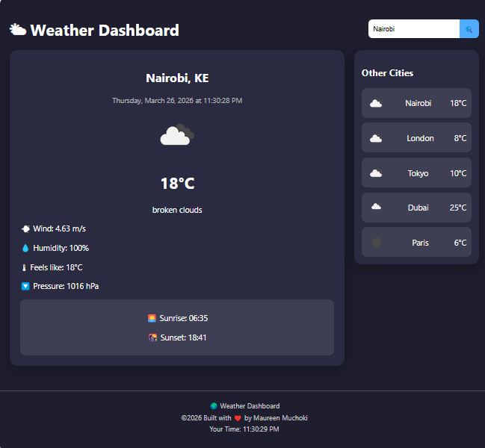The height and width of the screenshot is (448, 485).
Task: Click the cloud icon in Dubai city card
Action: (x=377, y=206)
